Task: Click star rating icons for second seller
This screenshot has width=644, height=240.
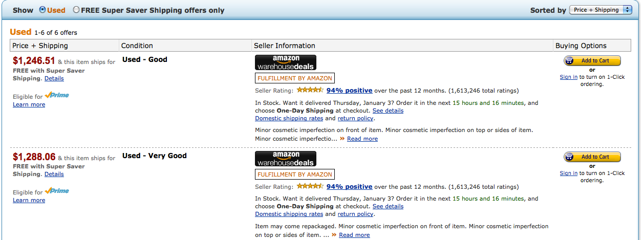Action: 310,186
